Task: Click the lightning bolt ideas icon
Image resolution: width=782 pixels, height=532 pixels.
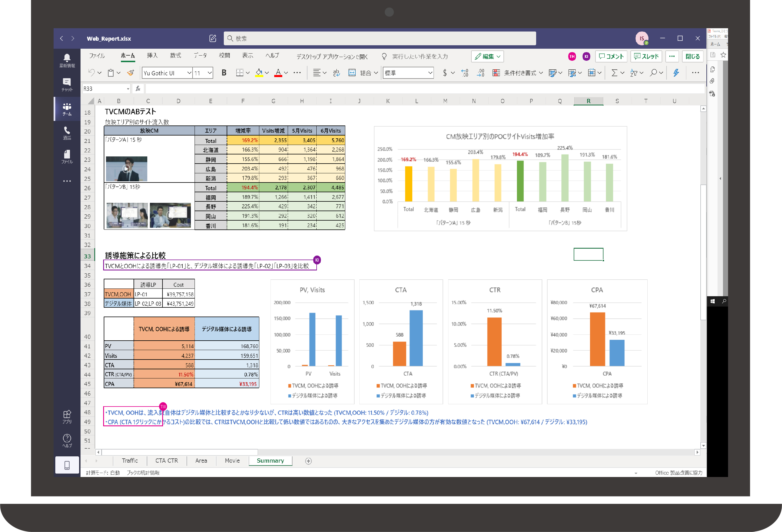Action: coord(676,73)
